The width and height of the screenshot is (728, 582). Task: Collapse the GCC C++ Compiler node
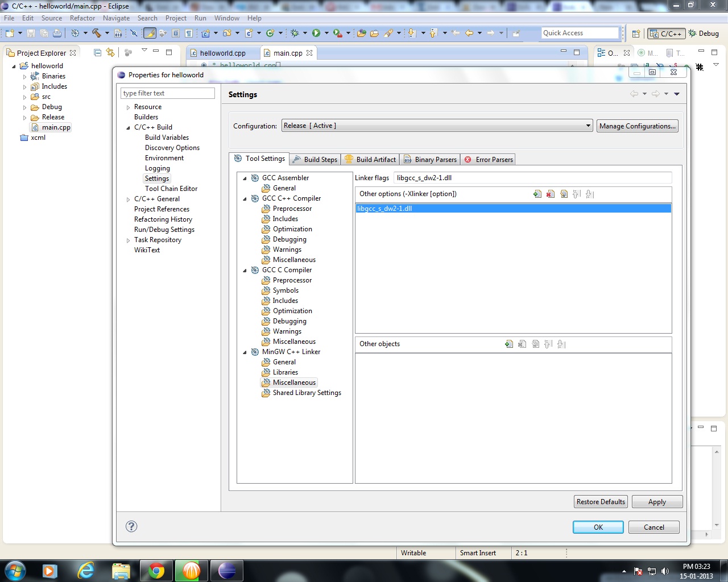coord(245,198)
